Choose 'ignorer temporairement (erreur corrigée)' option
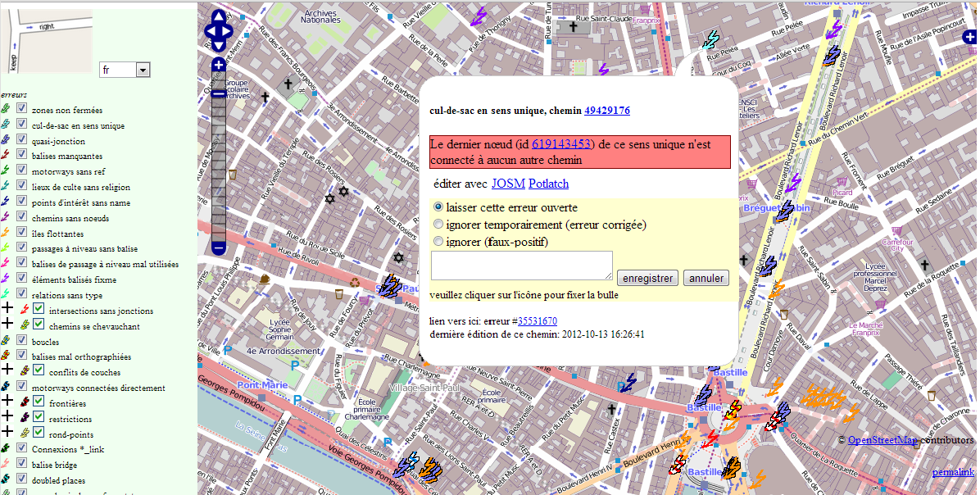This screenshot has height=495, width=980. click(438, 224)
